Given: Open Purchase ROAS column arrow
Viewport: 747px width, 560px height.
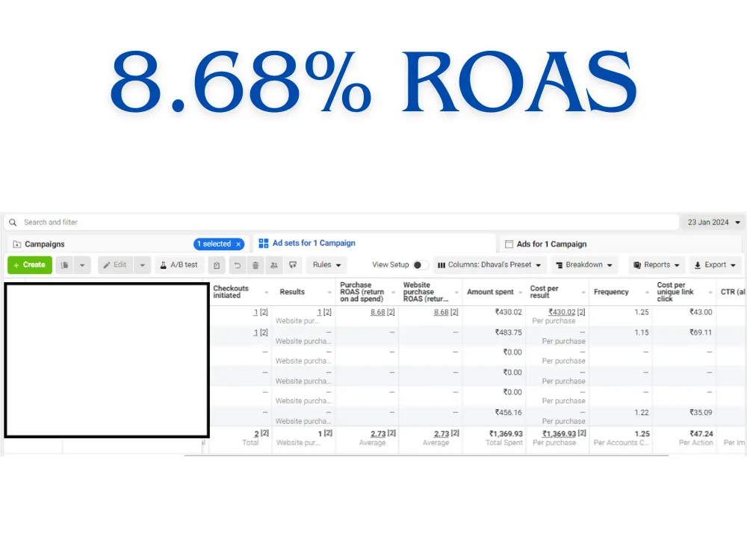Looking at the screenshot, I should click(x=393, y=293).
